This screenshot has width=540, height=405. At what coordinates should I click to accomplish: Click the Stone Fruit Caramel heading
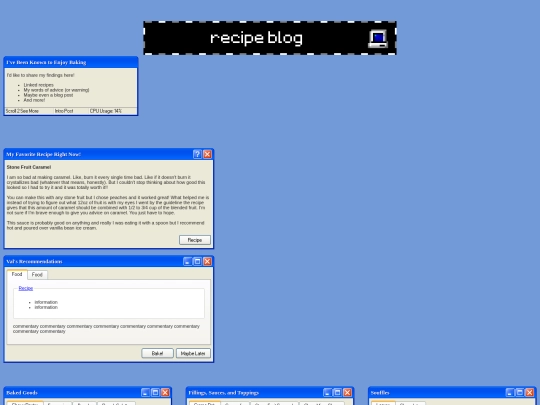pyautogui.click(x=29, y=167)
